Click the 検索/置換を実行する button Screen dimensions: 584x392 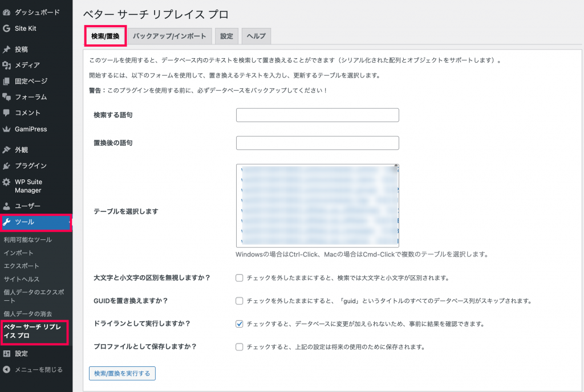[122, 373]
